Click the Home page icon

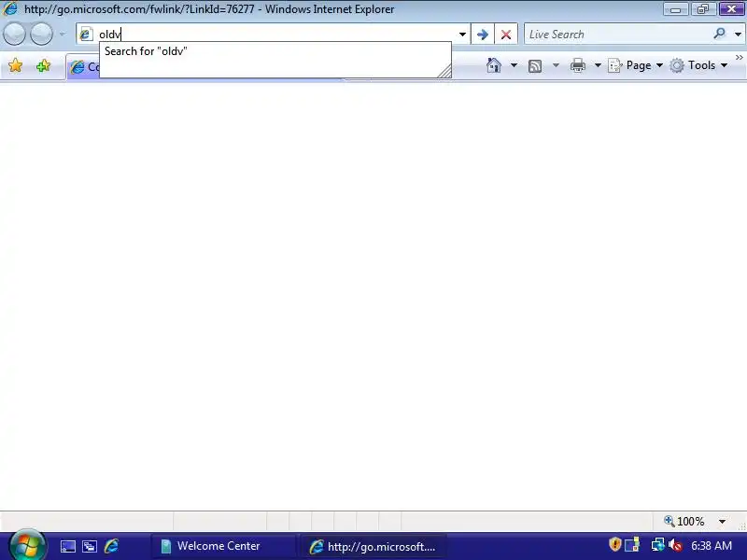pyautogui.click(x=494, y=65)
